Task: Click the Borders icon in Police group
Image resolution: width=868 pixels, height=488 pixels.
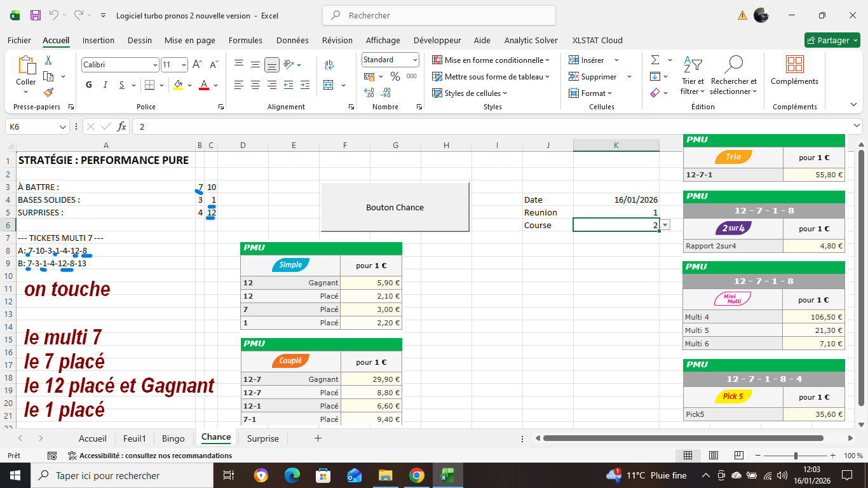Action: tap(149, 85)
